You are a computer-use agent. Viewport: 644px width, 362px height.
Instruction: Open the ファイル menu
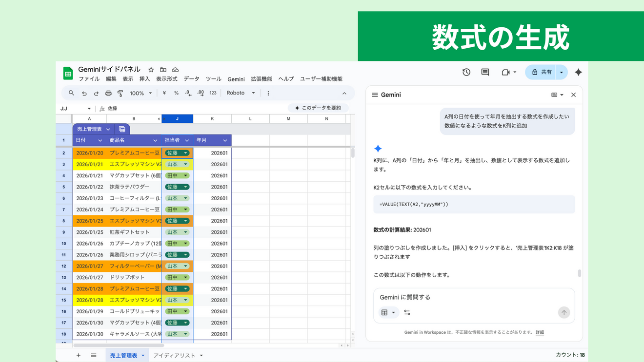click(x=89, y=79)
